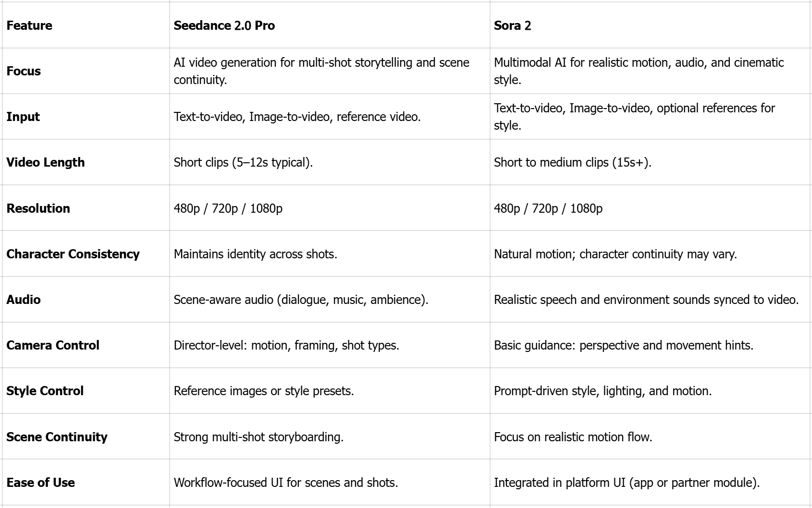This screenshot has height=508, width=812.
Task: Click the "Short clips (5–12s typical)" cell
Action: tap(243, 162)
